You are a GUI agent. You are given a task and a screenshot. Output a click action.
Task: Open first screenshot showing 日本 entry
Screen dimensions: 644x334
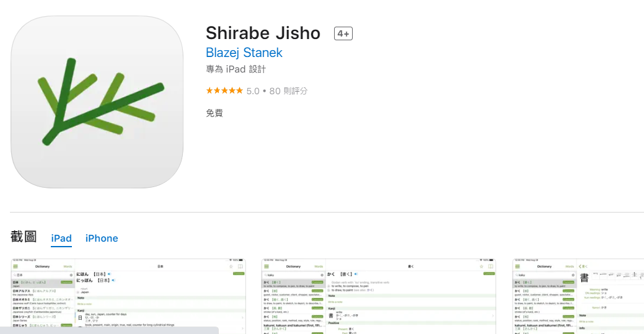tap(128, 296)
